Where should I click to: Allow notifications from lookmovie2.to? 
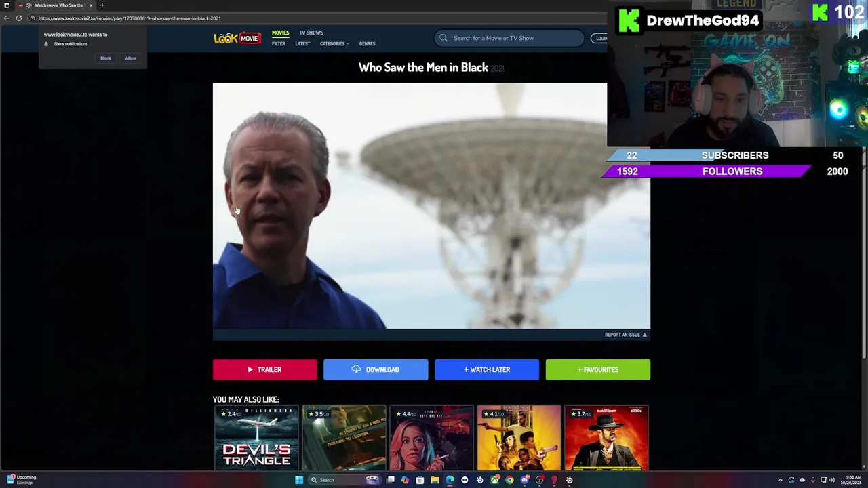pyautogui.click(x=130, y=58)
